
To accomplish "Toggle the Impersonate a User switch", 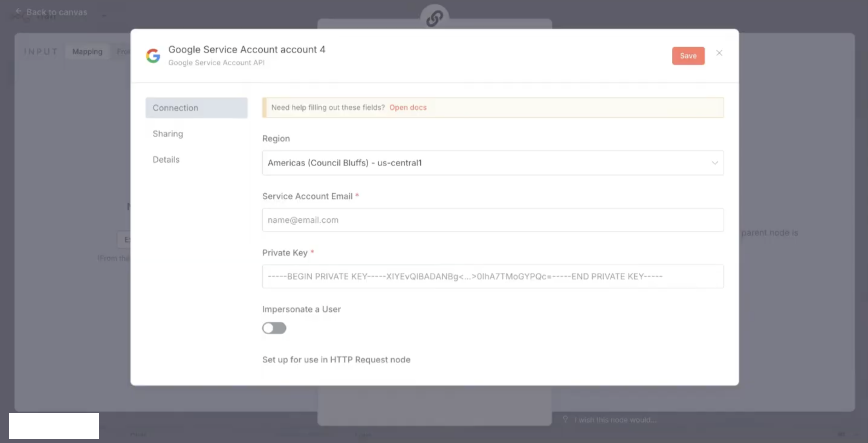I will coord(274,328).
